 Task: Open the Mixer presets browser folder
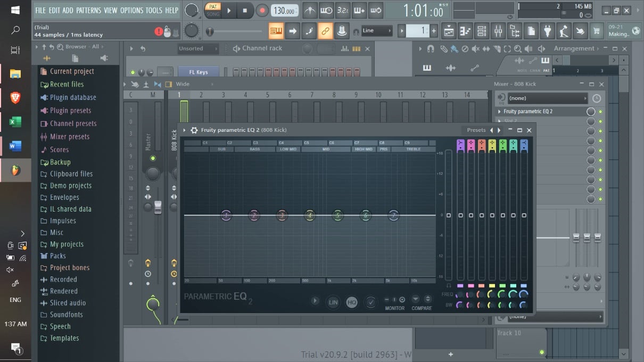pos(70,137)
